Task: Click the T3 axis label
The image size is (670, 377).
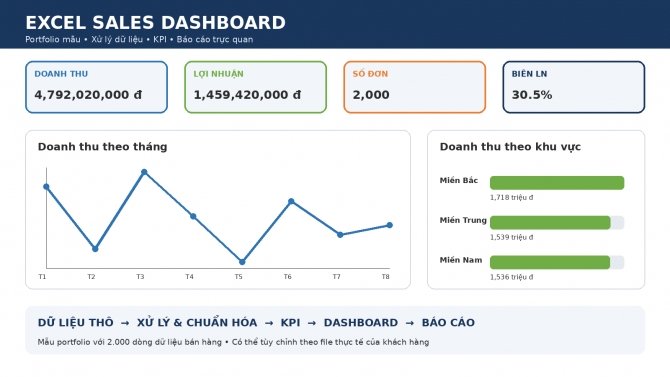Action: [140, 277]
